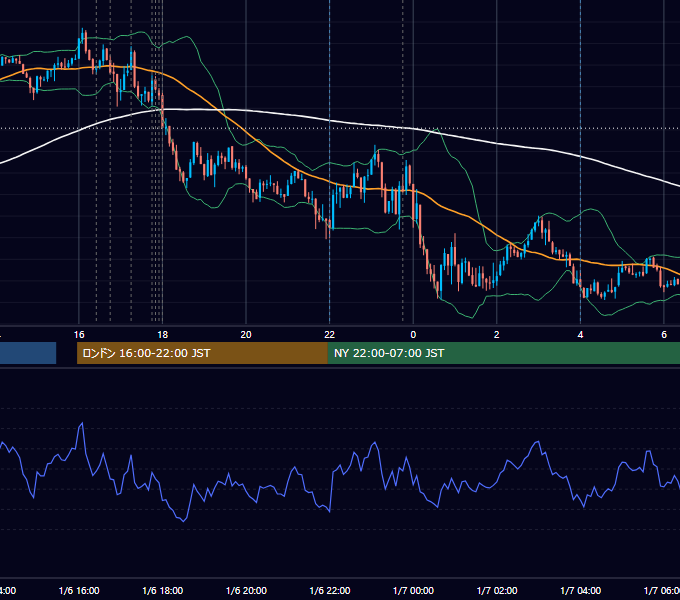Click the 1/7 00:00 time label
The width and height of the screenshot is (680, 600).
[413, 590]
